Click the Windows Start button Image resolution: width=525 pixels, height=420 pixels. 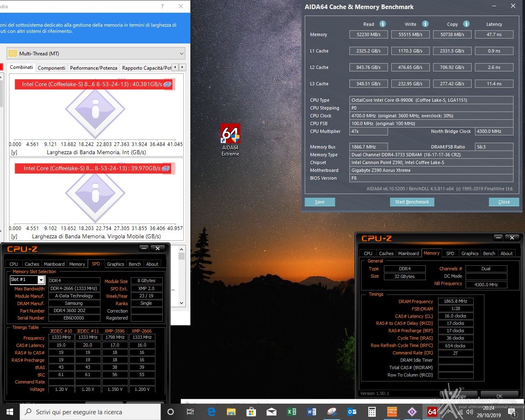pos(9,412)
